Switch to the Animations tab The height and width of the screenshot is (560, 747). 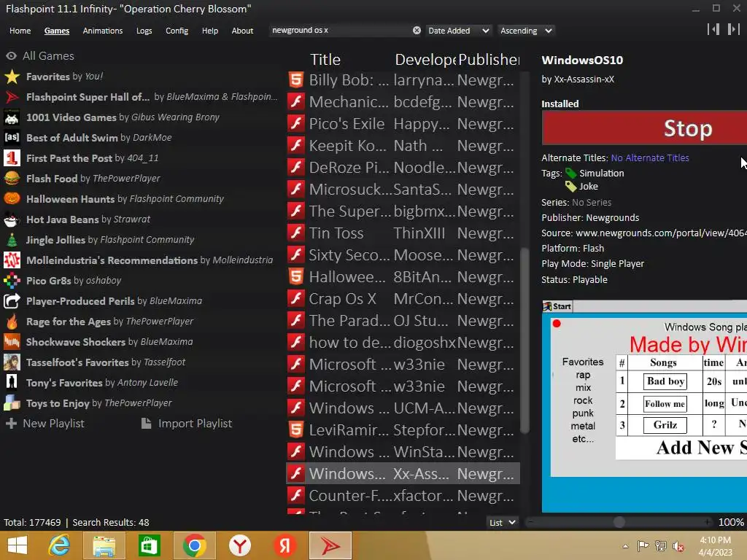click(102, 31)
